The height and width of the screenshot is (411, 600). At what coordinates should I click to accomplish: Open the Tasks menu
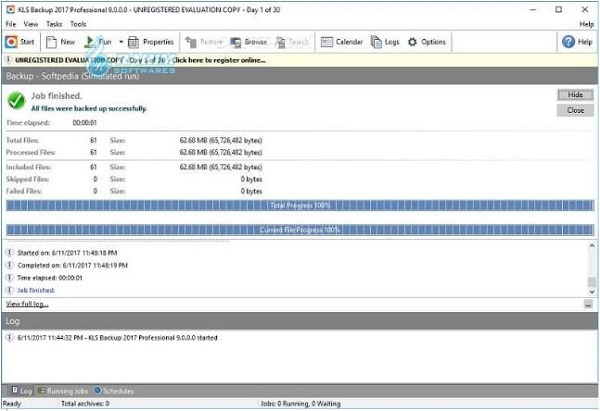pos(54,24)
